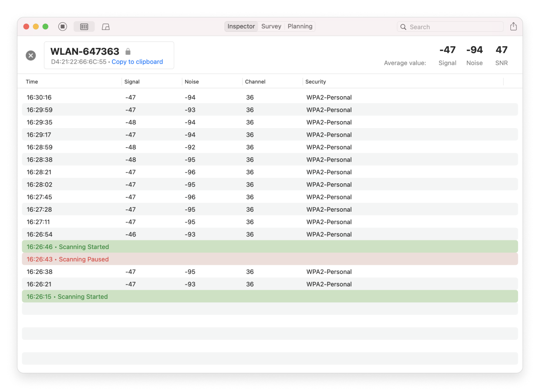Viewport: 540px width, 392px height.
Task: Click the average Signal value -47
Action: pyautogui.click(x=447, y=50)
